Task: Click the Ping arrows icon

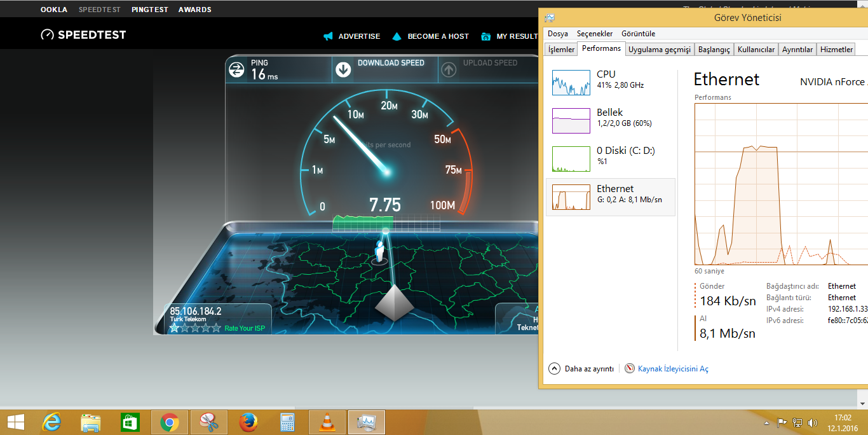Action: (x=237, y=69)
